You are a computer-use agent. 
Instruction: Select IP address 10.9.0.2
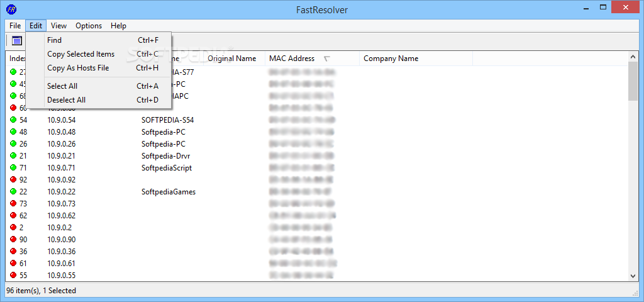pyautogui.click(x=60, y=228)
